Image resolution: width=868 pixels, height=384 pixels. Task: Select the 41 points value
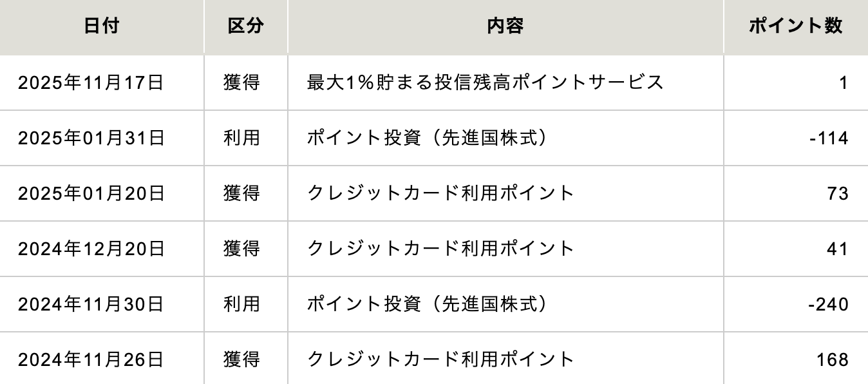pos(838,249)
